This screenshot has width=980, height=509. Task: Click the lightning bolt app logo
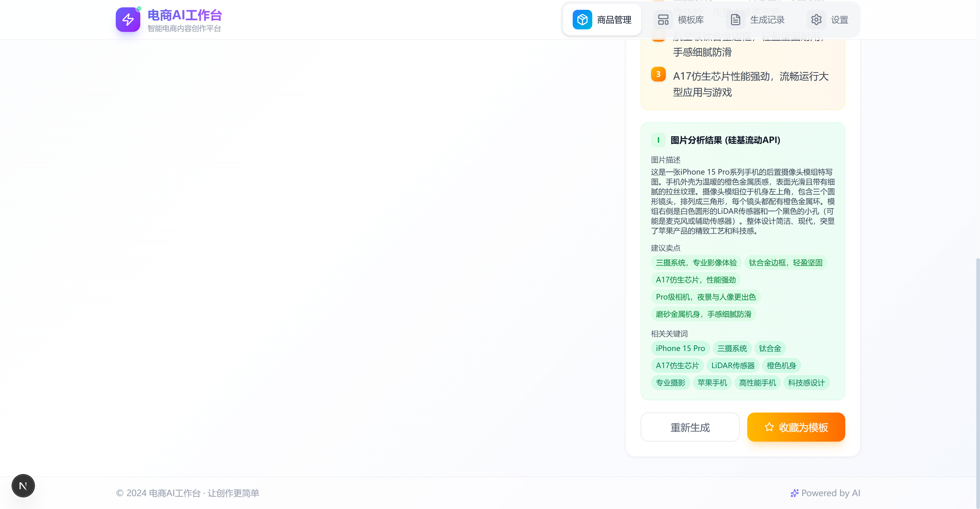pyautogui.click(x=128, y=20)
